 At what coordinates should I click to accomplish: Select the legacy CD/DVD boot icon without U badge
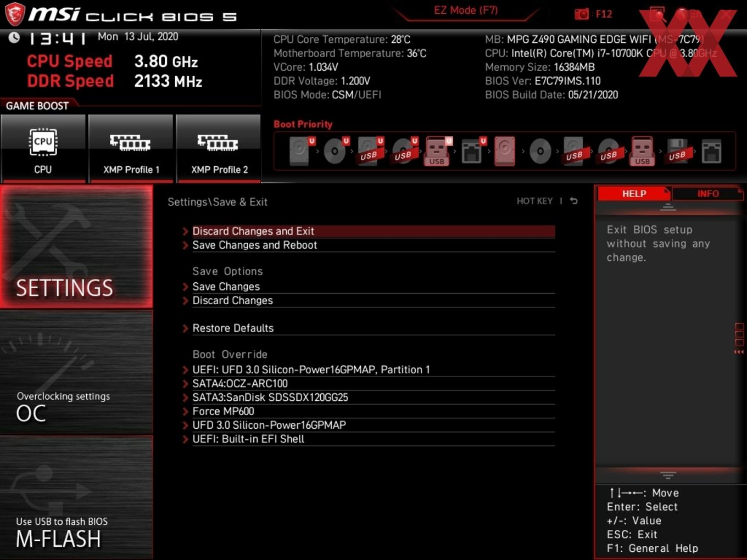click(540, 151)
